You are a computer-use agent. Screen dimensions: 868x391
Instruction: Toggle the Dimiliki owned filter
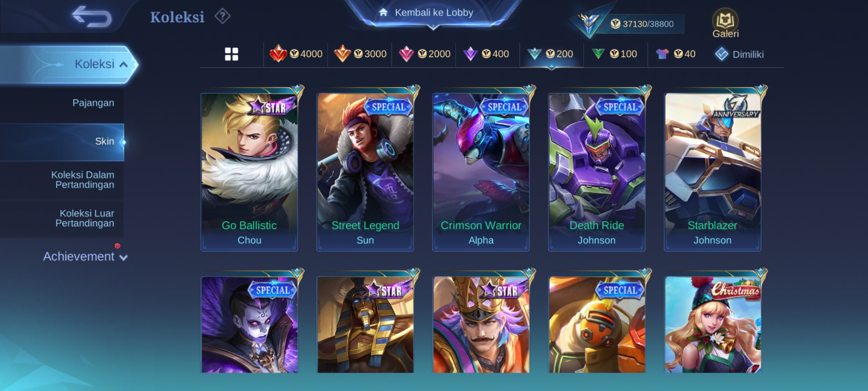coord(739,54)
